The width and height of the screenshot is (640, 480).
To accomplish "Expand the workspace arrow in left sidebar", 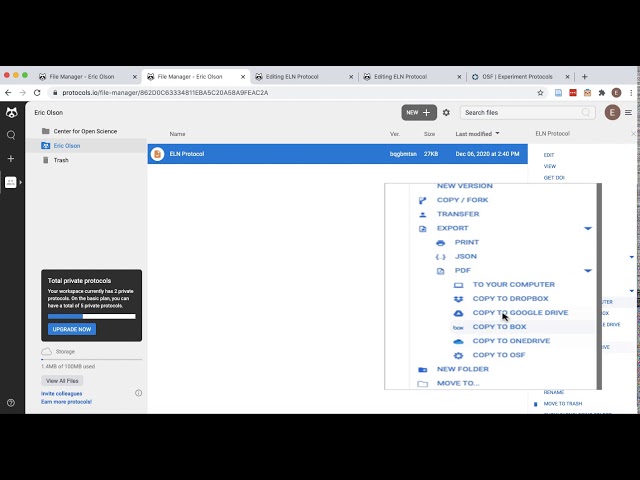I will click(x=20, y=182).
